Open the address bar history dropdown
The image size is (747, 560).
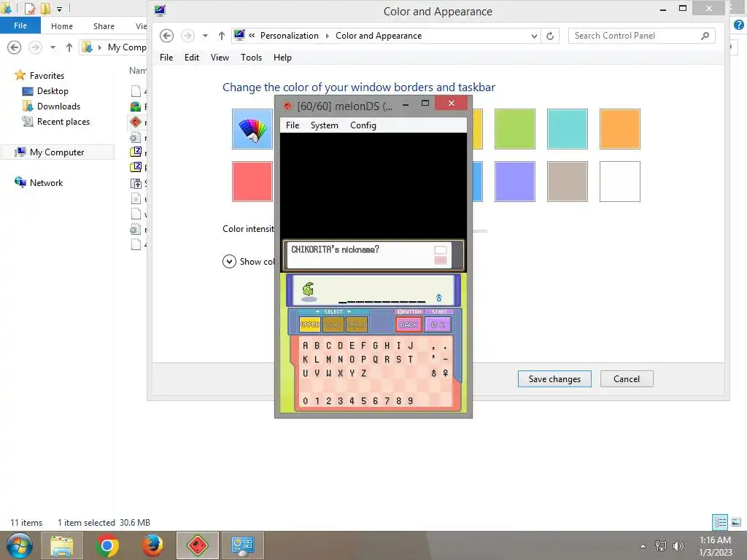coord(534,36)
